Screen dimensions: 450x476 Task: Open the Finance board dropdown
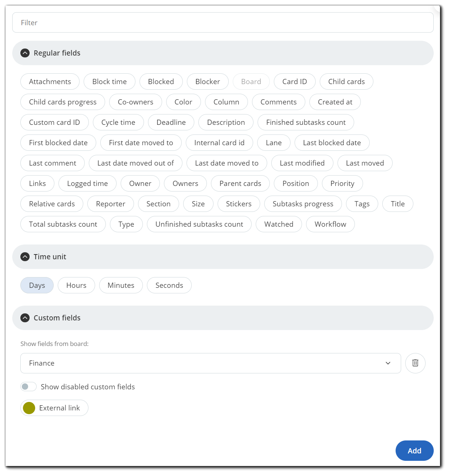click(388, 363)
